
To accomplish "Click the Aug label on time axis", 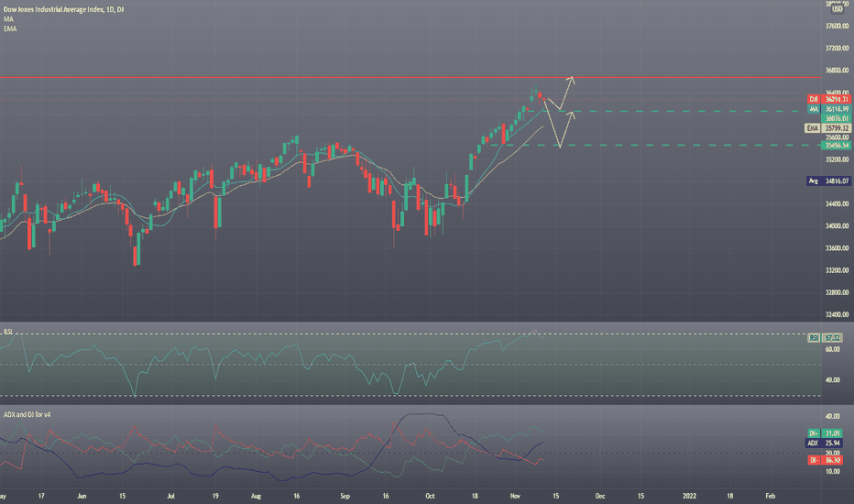I will point(256,497).
